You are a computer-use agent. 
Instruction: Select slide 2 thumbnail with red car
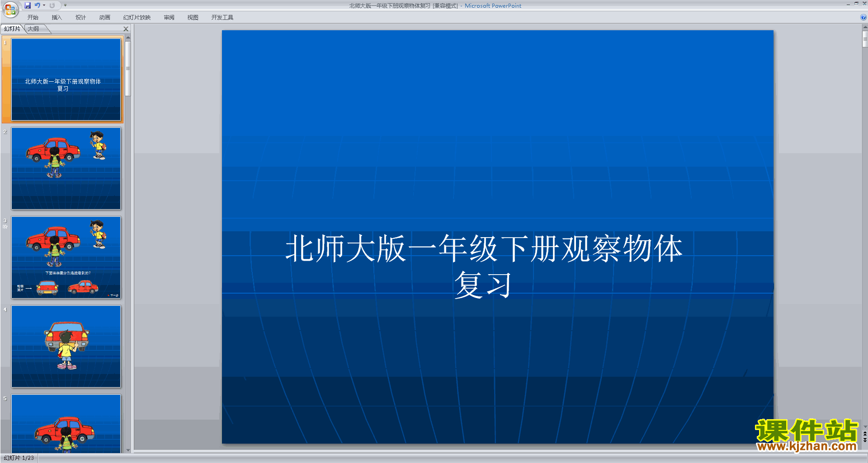[x=66, y=168]
